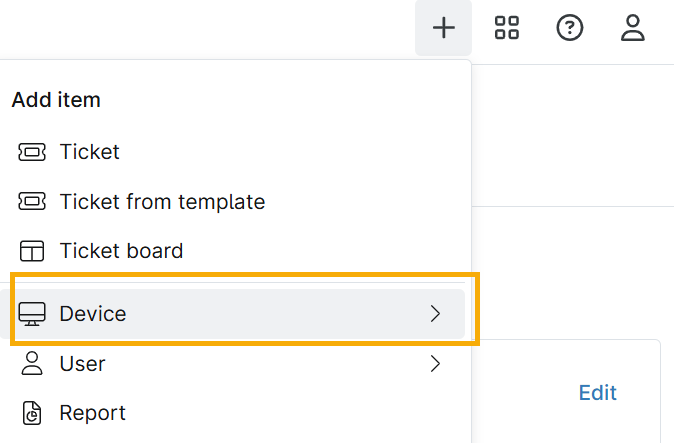This screenshot has width=674, height=443.
Task: Choose the Device menu item label
Action: click(x=93, y=314)
